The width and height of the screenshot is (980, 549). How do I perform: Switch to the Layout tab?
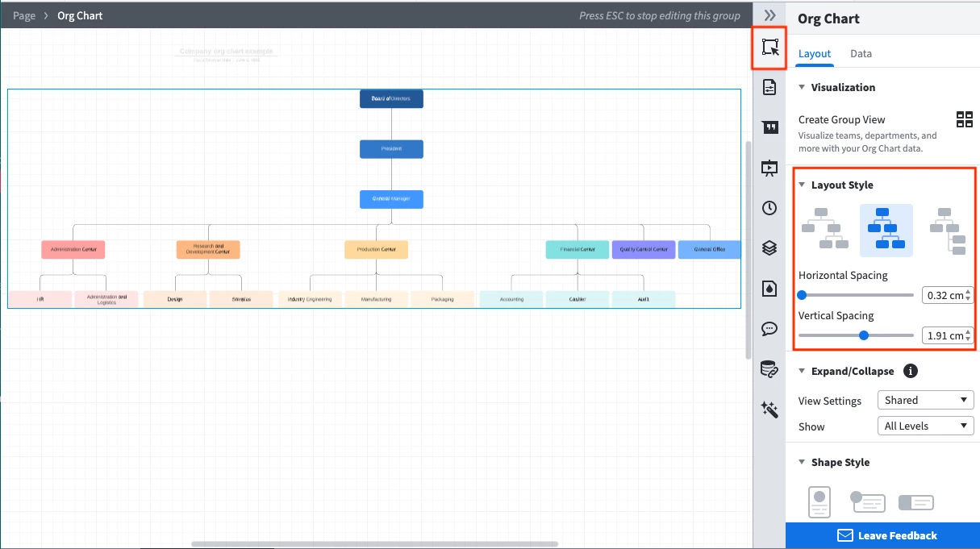[815, 53]
